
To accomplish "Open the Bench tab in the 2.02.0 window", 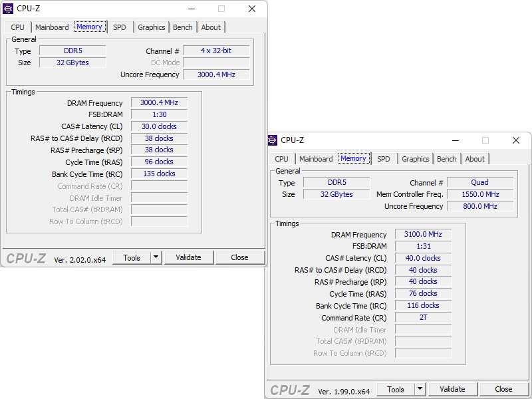I will click(182, 27).
